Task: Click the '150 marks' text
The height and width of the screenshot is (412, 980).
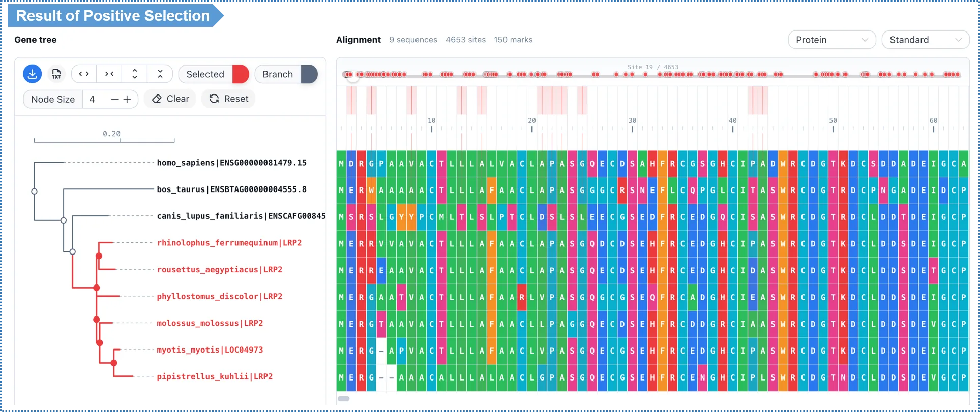Action: click(x=513, y=40)
